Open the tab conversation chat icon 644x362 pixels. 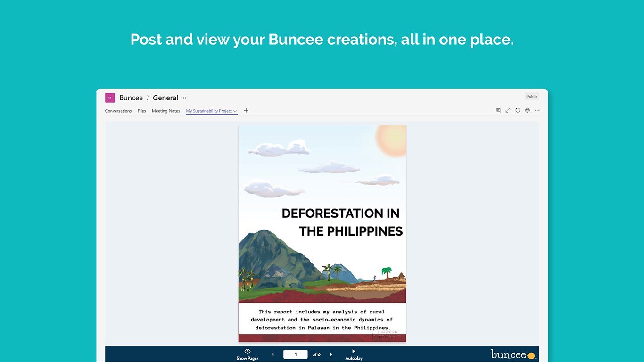(498, 110)
